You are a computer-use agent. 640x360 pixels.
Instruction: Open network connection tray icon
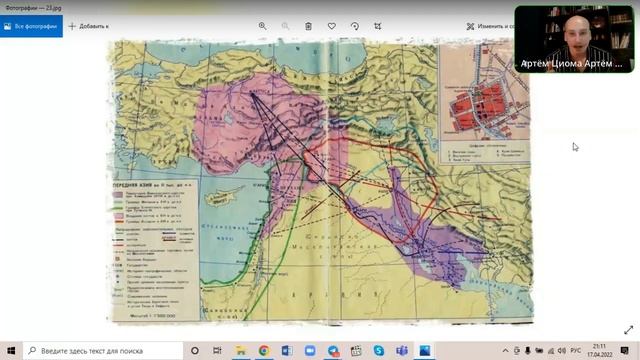[551, 351]
